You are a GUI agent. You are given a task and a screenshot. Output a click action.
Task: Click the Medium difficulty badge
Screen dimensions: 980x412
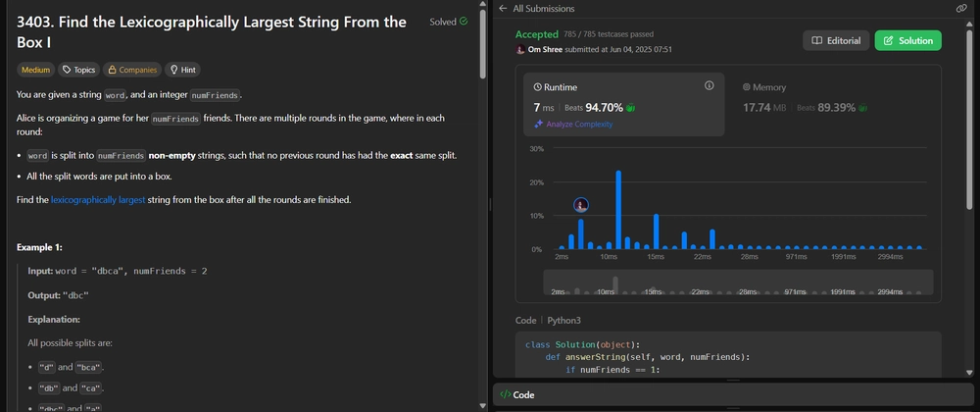[35, 70]
